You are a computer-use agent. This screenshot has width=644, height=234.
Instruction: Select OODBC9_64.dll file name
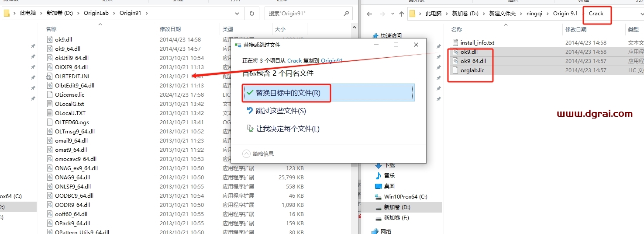(74, 196)
